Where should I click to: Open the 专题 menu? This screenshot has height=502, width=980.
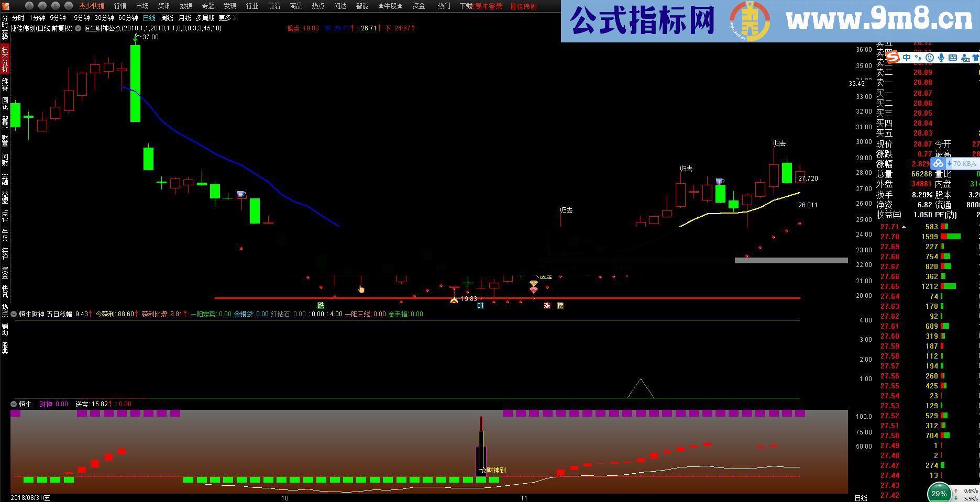pos(208,6)
